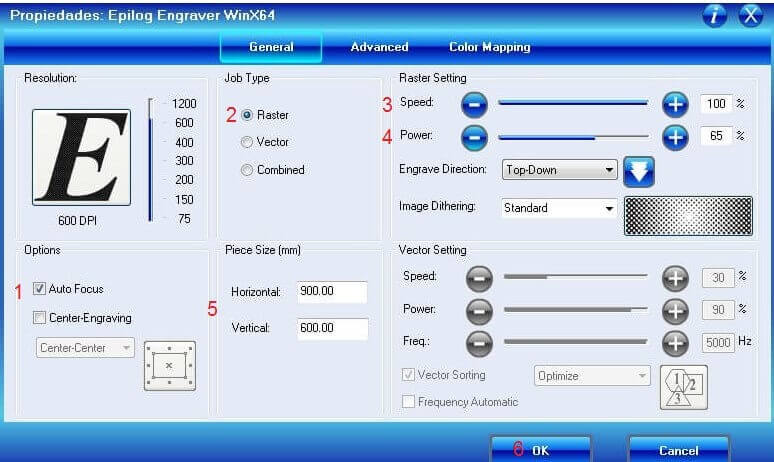Open the Center-Center position dropdown

point(85,348)
